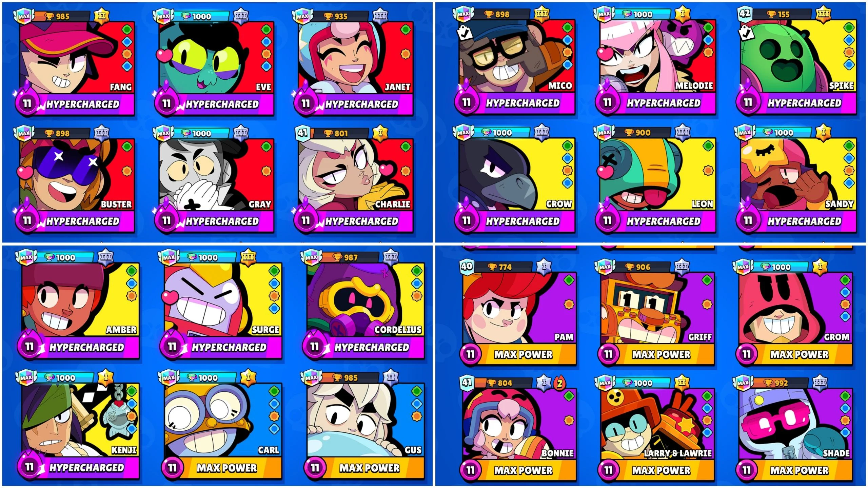The height and width of the screenshot is (488, 868).
Task: Tap Pam's level 40 mastery badge
Action: (x=467, y=266)
